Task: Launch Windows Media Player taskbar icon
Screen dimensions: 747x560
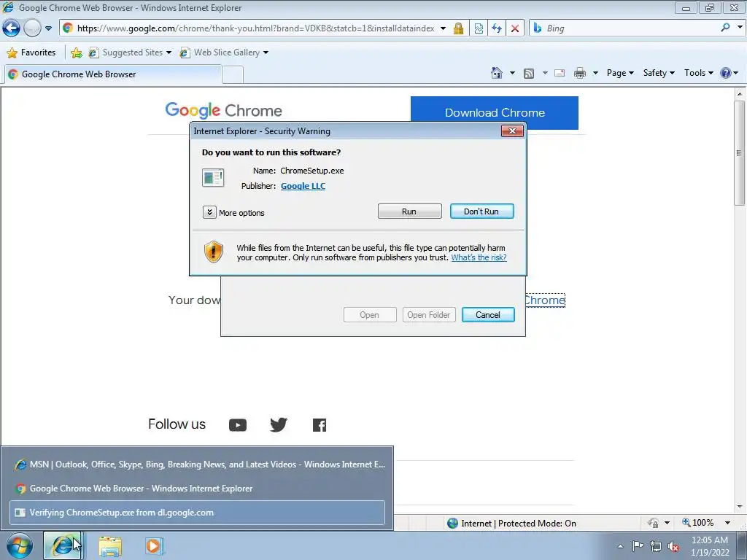Action: (153, 546)
